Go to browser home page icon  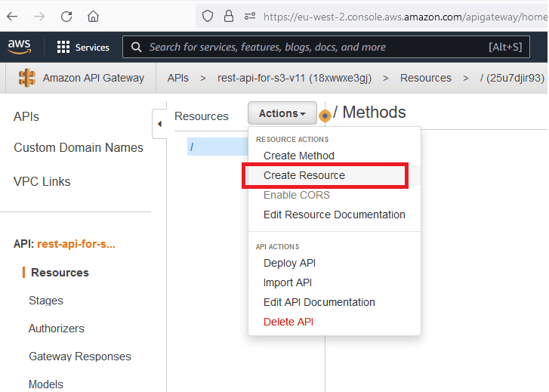(x=93, y=16)
